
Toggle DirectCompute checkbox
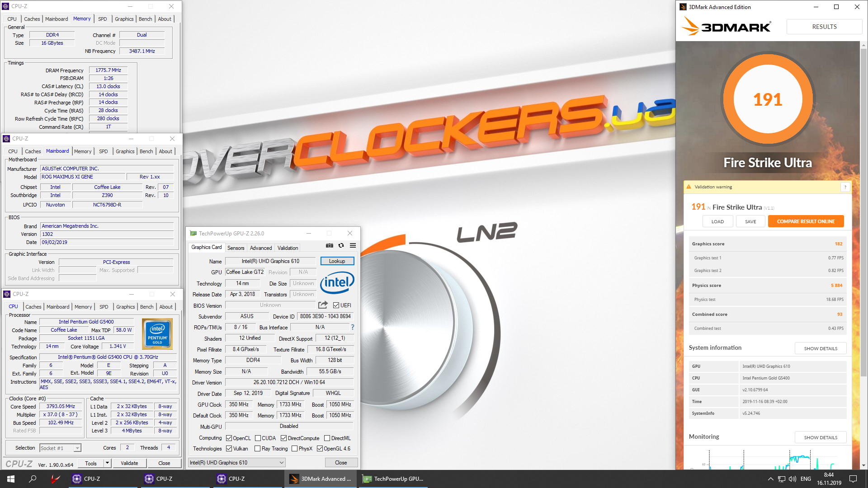(283, 438)
